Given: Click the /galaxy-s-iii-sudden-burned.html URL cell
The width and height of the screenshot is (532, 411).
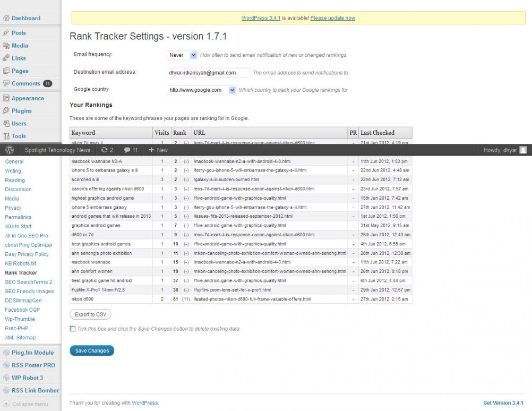Looking at the screenshot, I should pos(269,179).
